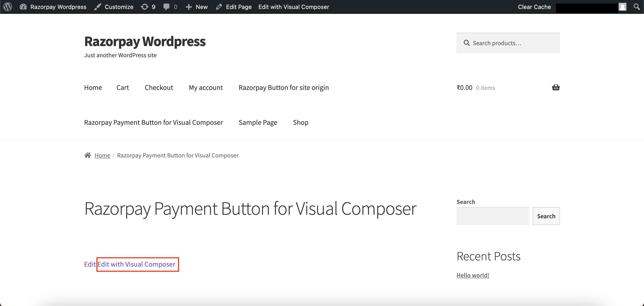Navigate to the Shop menu item
Image resolution: width=644 pixels, height=306 pixels.
coord(300,122)
